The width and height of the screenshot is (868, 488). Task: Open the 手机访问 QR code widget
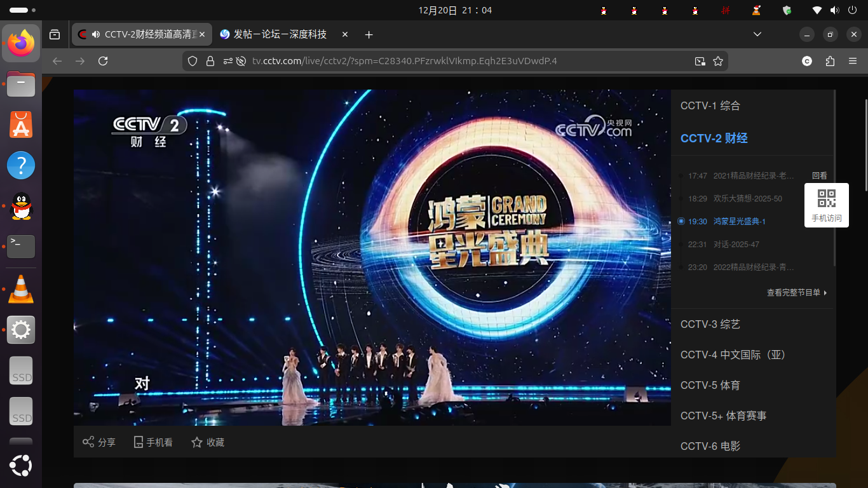[x=827, y=205]
